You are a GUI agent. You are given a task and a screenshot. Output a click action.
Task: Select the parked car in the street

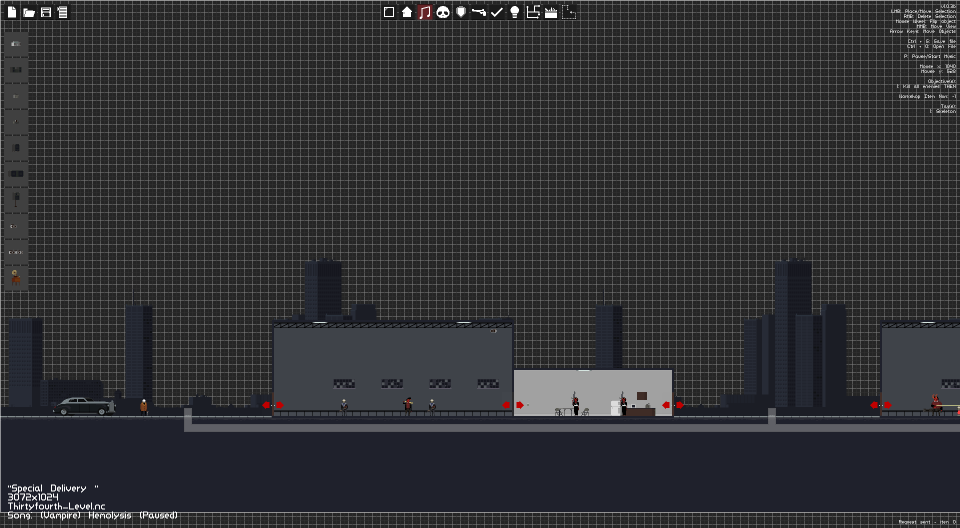tap(83, 406)
